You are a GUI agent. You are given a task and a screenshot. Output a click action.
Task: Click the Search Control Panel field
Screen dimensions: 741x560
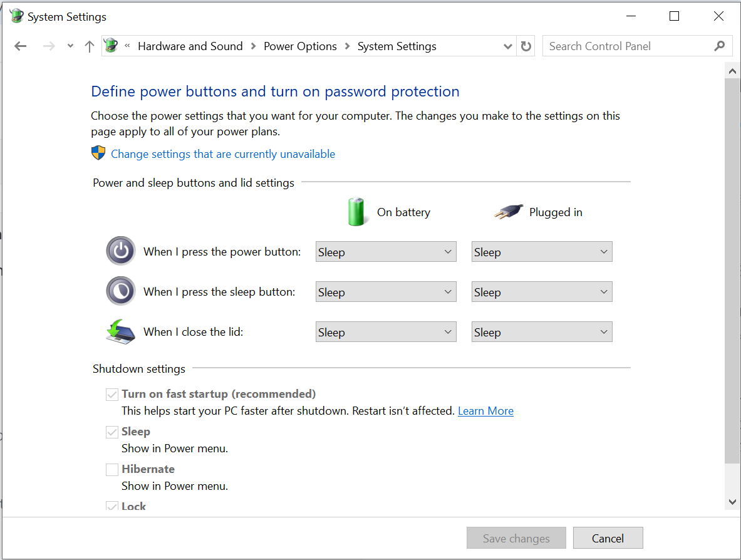(x=638, y=46)
